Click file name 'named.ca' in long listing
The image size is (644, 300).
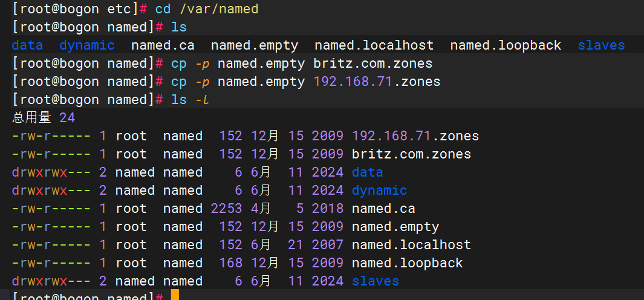383,209
